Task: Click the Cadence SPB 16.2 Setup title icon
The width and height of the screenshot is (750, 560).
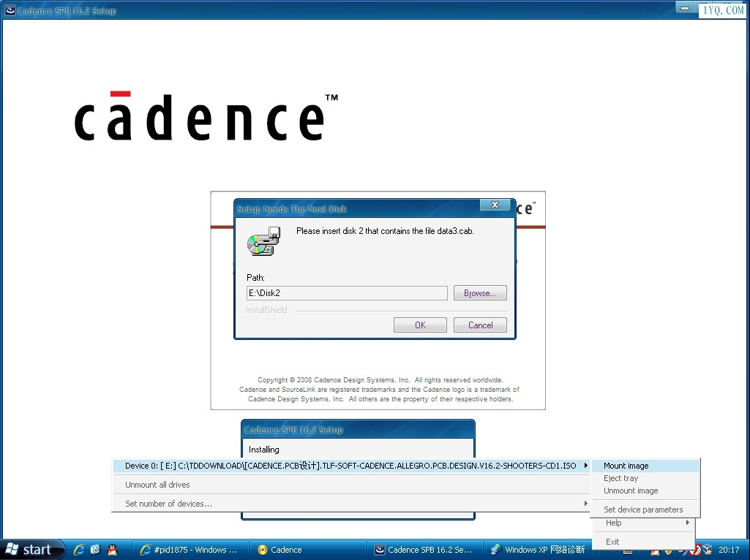Action: coord(10,10)
